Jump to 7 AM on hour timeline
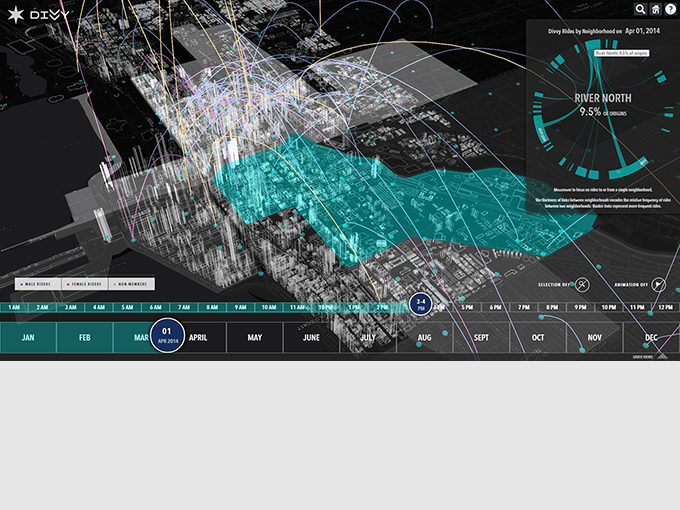This screenshot has width=680, height=510. point(184,307)
